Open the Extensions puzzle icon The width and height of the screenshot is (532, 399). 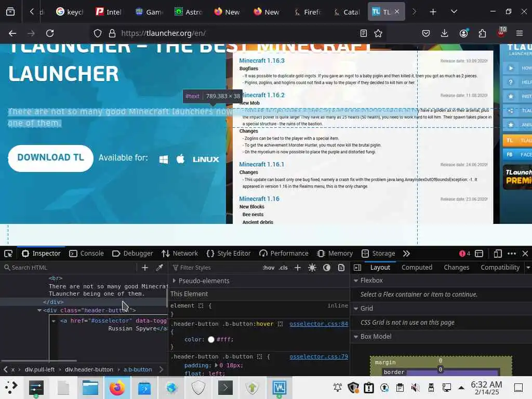[482, 33]
